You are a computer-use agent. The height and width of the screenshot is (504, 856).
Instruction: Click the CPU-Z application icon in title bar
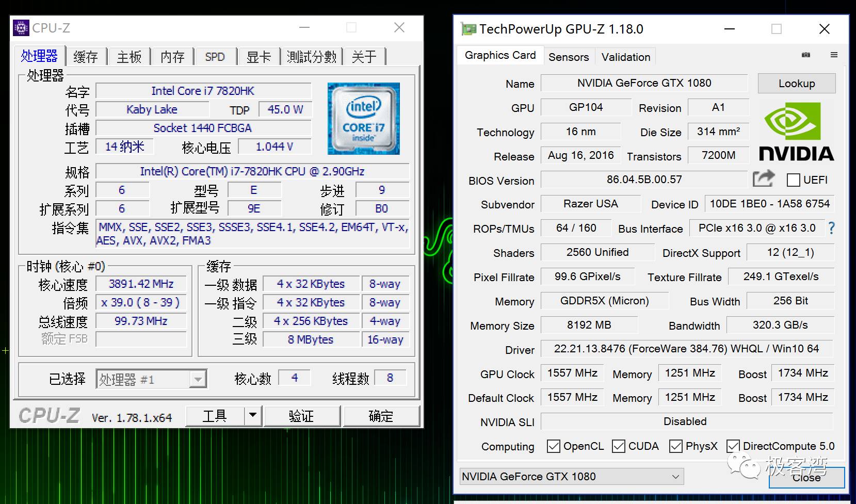[20, 27]
